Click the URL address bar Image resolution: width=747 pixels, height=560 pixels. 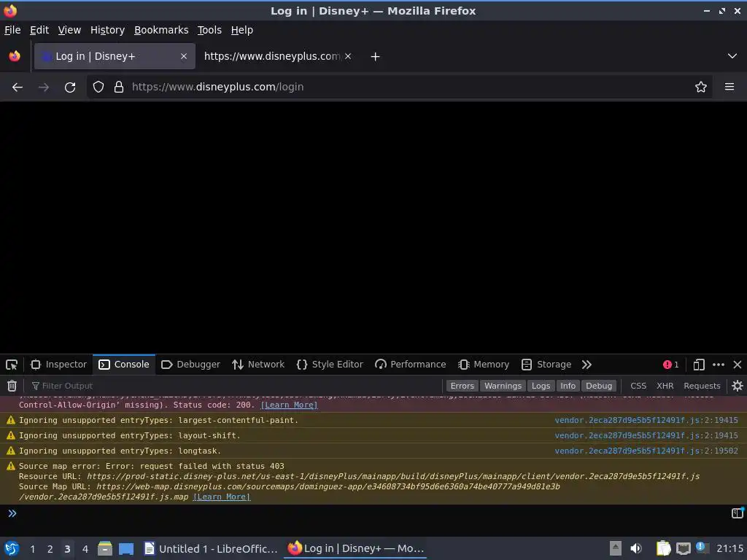coord(400,87)
